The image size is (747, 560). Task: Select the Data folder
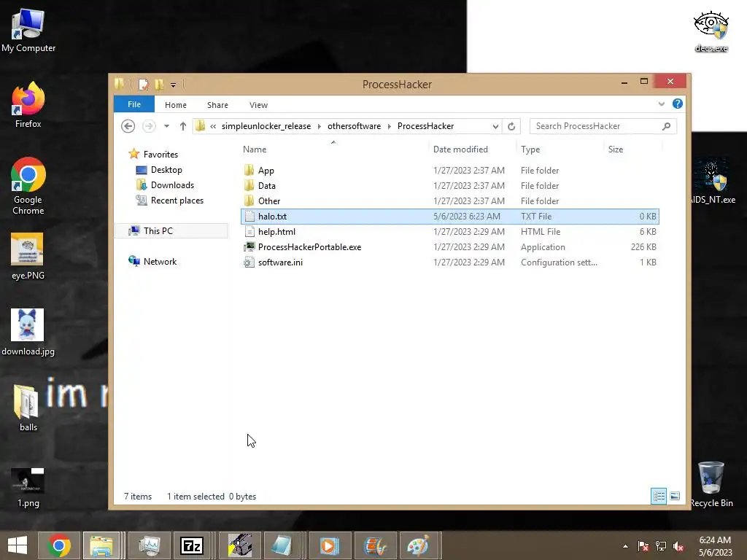tap(449, 186)
